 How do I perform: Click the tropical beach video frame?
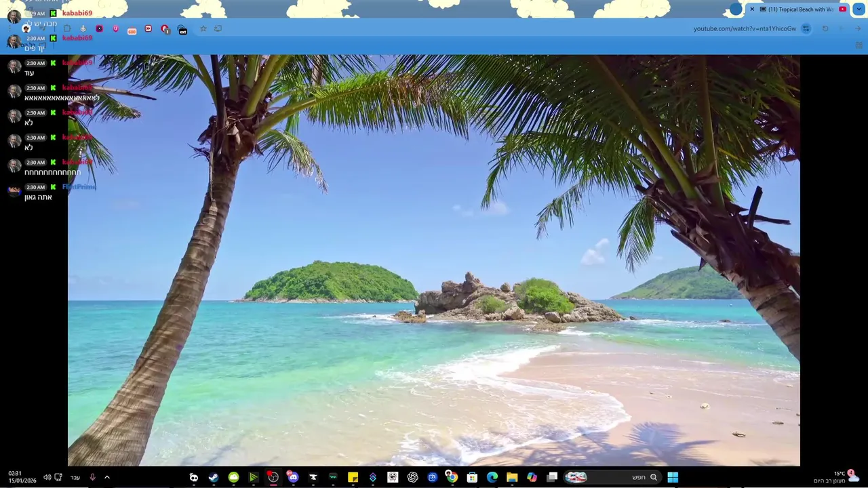tap(434, 260)
